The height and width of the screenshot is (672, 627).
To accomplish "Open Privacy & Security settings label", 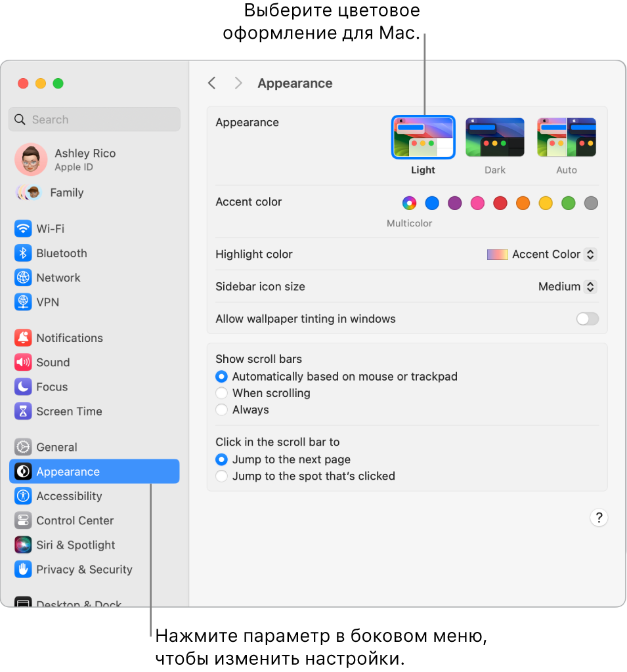I will pos(84,570).
